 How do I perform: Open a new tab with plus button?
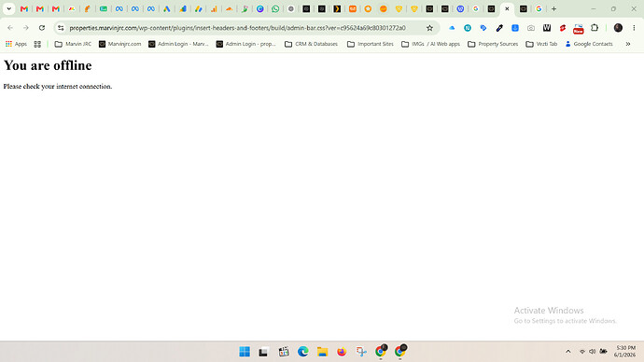(553, 8)
